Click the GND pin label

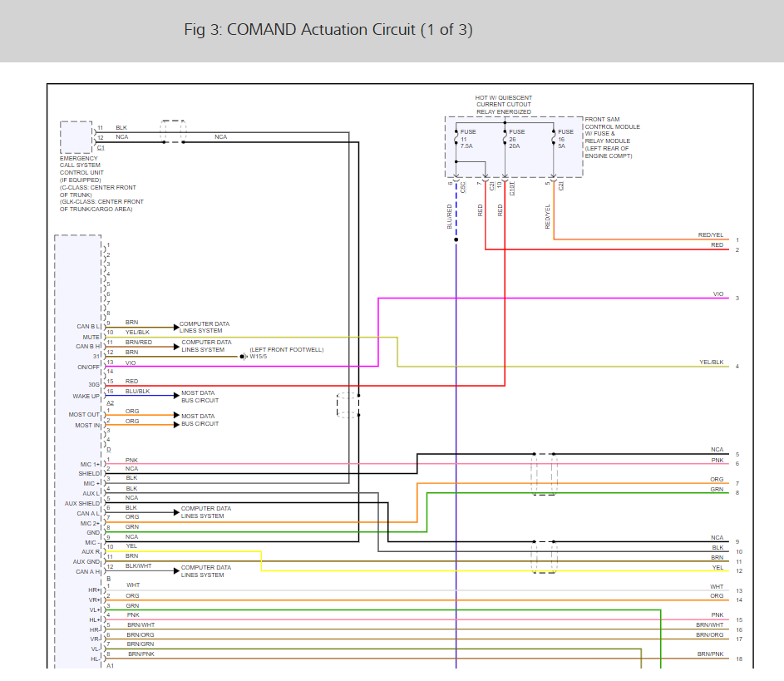tap(93, 532)
